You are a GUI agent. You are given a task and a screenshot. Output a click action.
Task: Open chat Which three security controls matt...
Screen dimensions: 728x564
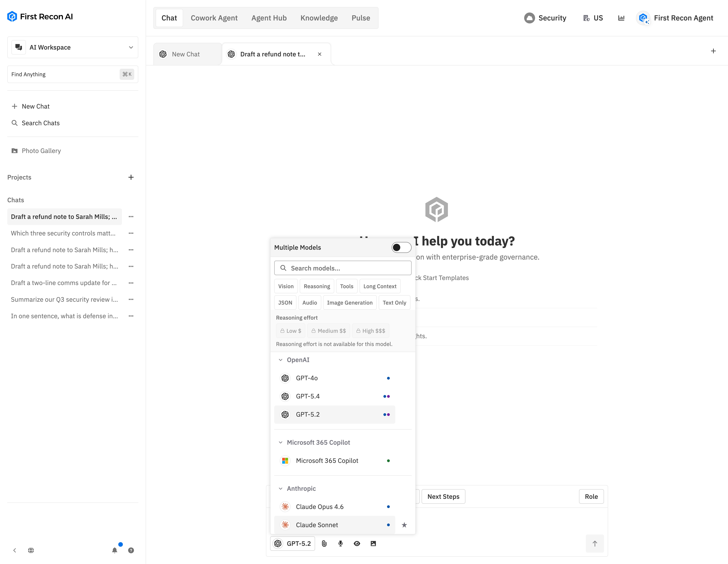click(x=65, y=233)
